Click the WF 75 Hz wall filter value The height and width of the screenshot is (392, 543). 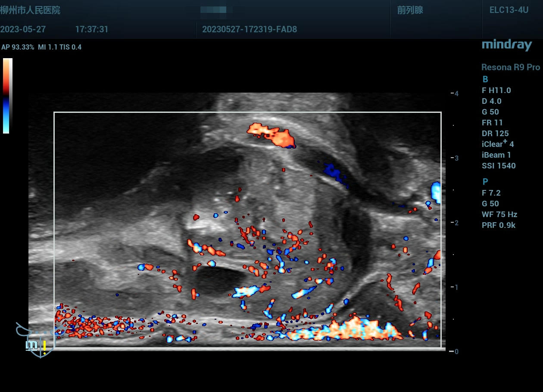click(x=499, y=215)
